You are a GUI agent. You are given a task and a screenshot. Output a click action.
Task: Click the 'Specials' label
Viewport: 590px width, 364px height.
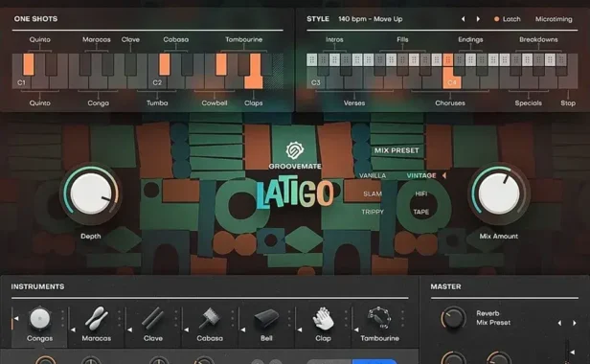point(529,103)
